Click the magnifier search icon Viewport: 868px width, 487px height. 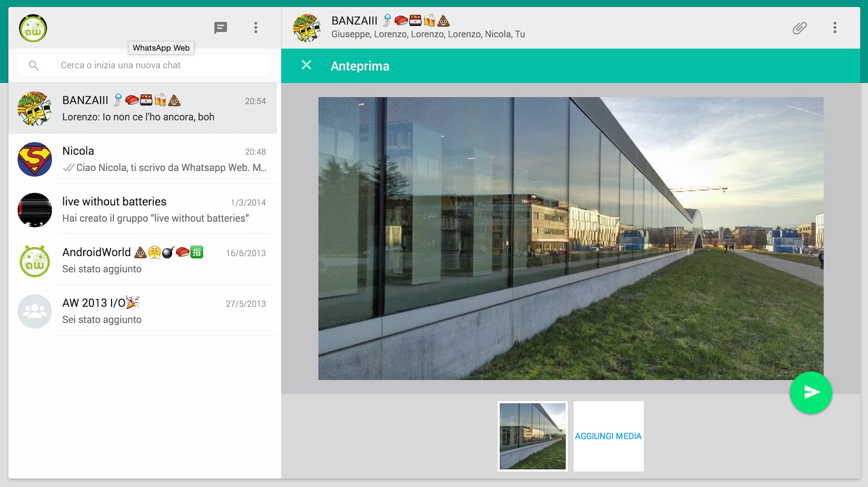(34, 65)
